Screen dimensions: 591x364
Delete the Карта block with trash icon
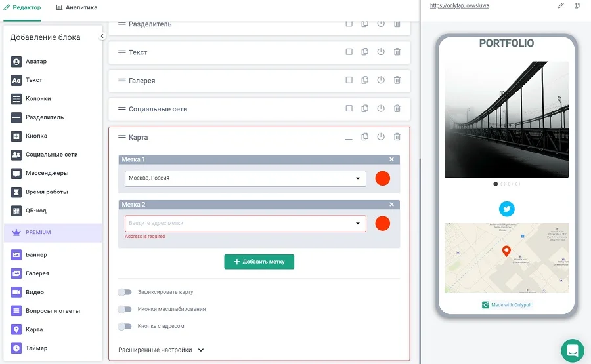pyautogui.click(x=397, y=137)
